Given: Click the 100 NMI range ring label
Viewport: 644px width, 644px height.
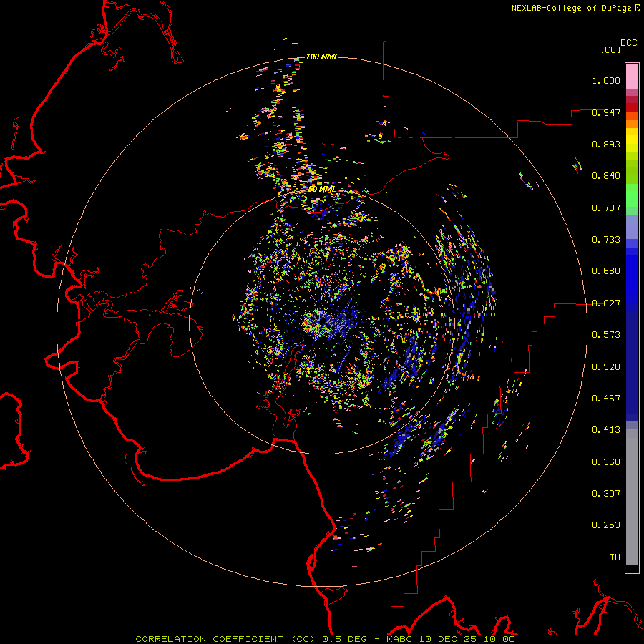Looking at the screenshot, I should click(x=321, y=57).
